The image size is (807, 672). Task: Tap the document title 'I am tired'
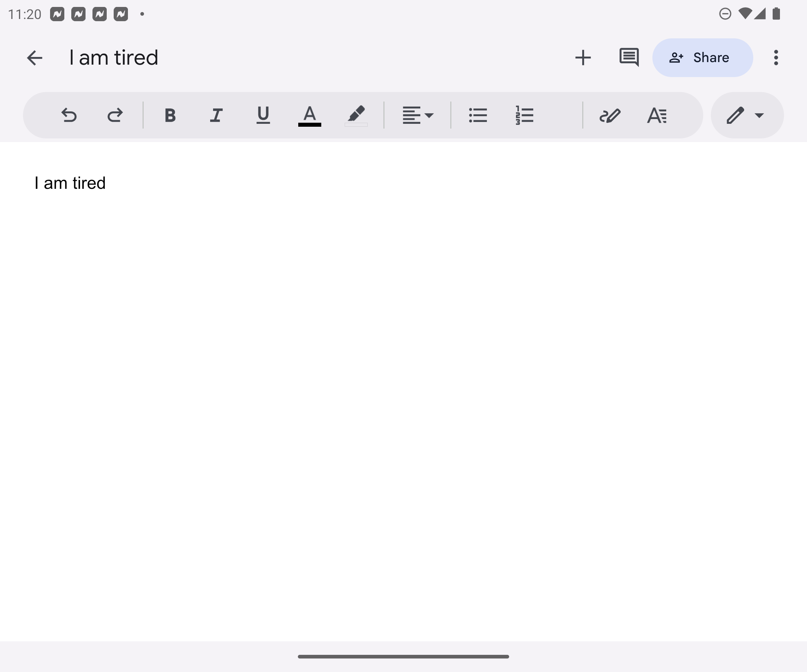pos(114,58)
